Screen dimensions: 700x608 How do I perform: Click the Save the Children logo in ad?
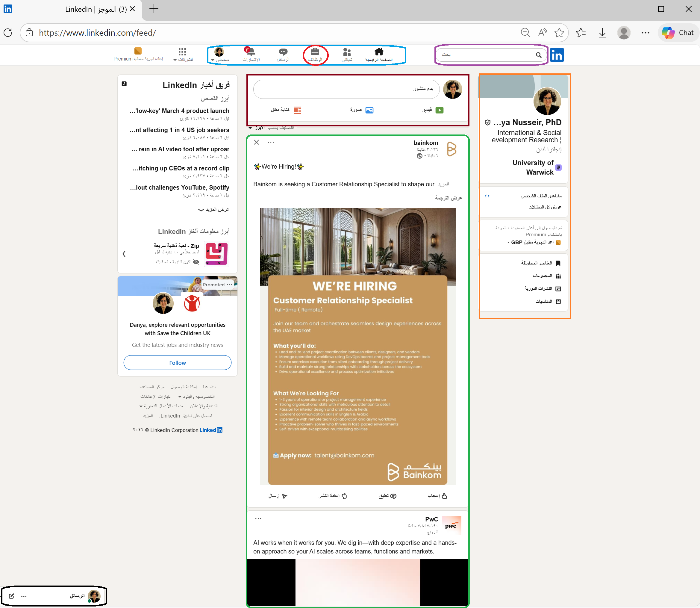(x=192, y=303)
